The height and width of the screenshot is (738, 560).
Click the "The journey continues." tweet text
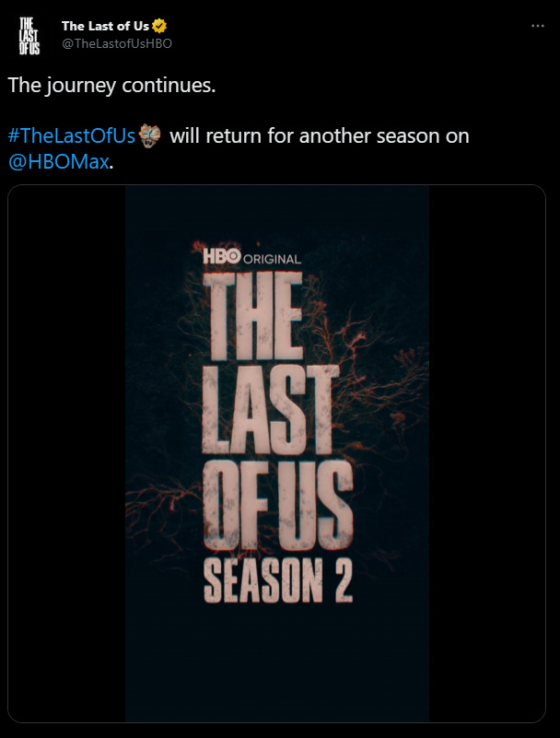click(x=111, y=84)
